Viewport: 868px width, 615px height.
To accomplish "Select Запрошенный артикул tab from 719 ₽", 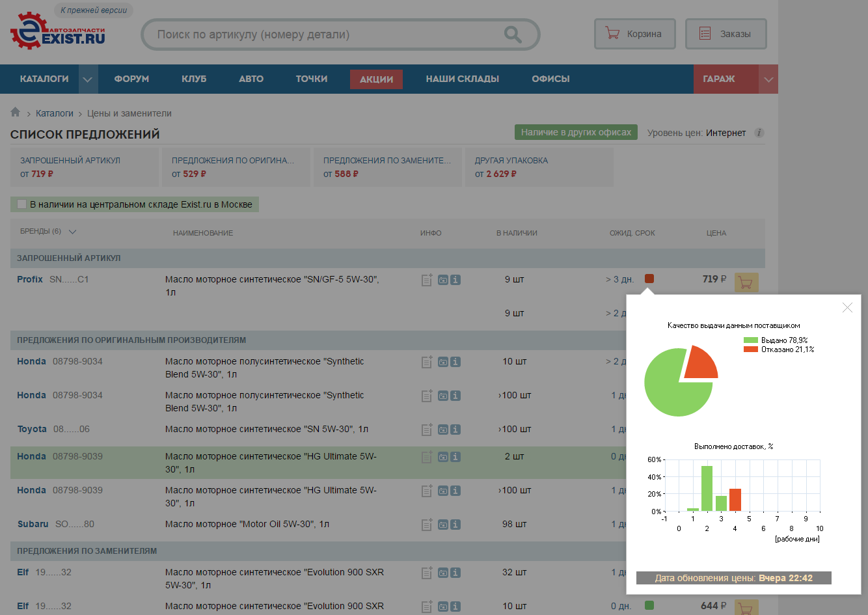I will point(85,167).
